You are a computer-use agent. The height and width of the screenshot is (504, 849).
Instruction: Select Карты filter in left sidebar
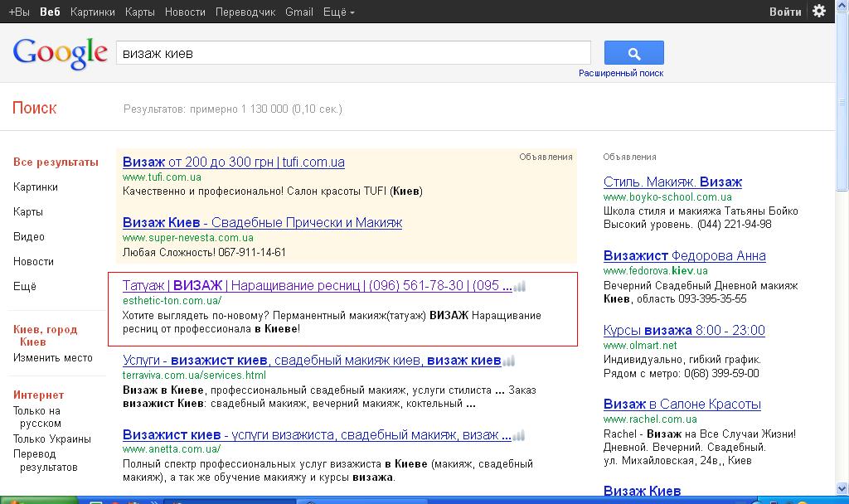pos(27,211)
